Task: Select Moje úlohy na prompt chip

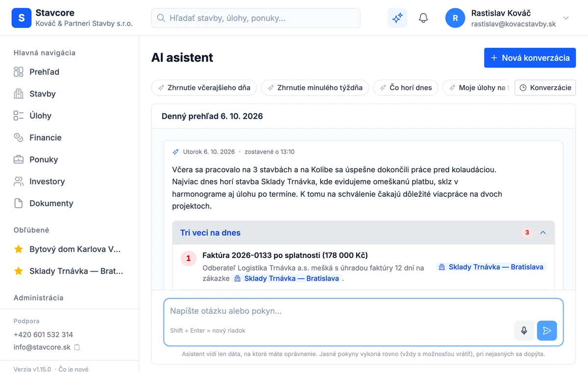Action: [477, 88]
